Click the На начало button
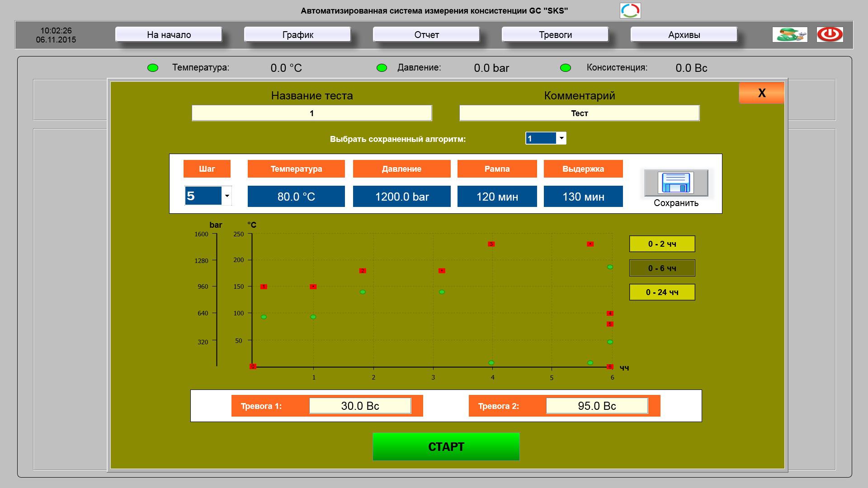Viewport: 868px width, 488px height. [x=169, y=35]
